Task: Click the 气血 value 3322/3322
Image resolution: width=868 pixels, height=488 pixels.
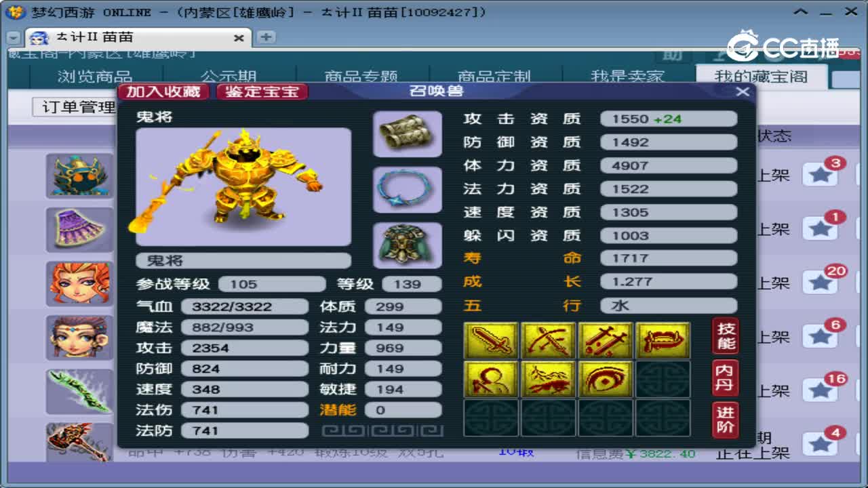Action: coord(244,306)
